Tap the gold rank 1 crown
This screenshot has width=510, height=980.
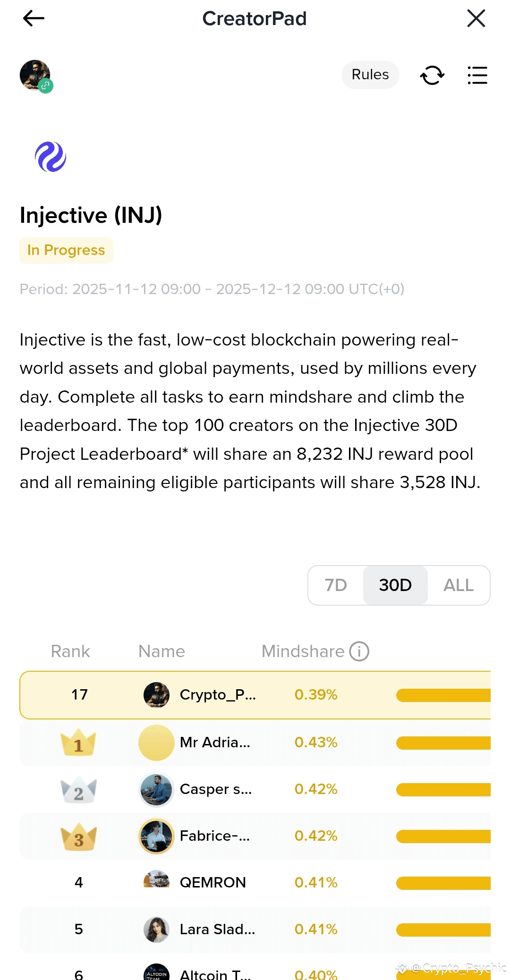[78, 743]
